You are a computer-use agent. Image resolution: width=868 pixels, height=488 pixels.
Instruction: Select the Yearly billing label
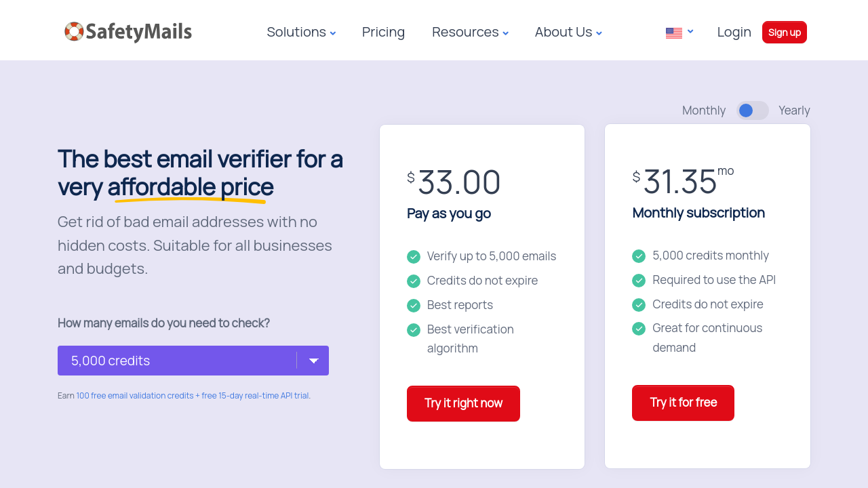(794, 110)
